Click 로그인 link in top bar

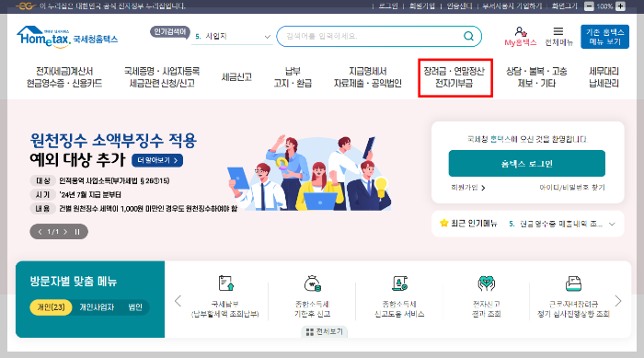tap(387, 6)
